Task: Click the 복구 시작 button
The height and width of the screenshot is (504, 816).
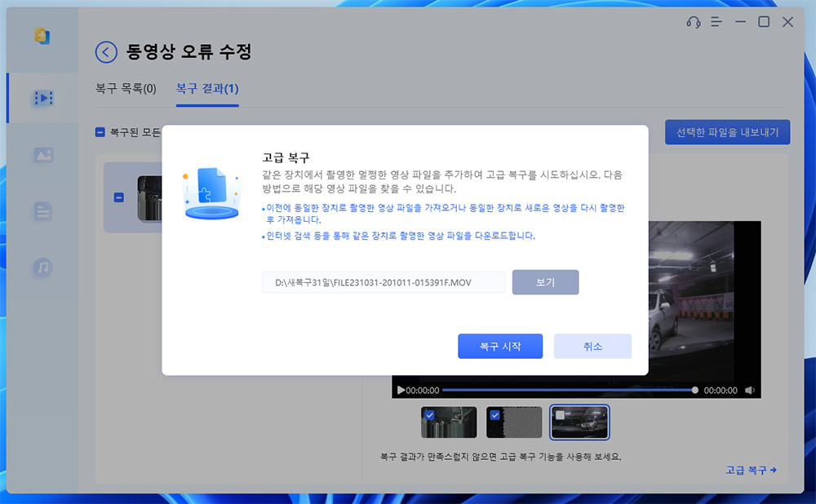Action: point(500,347)
